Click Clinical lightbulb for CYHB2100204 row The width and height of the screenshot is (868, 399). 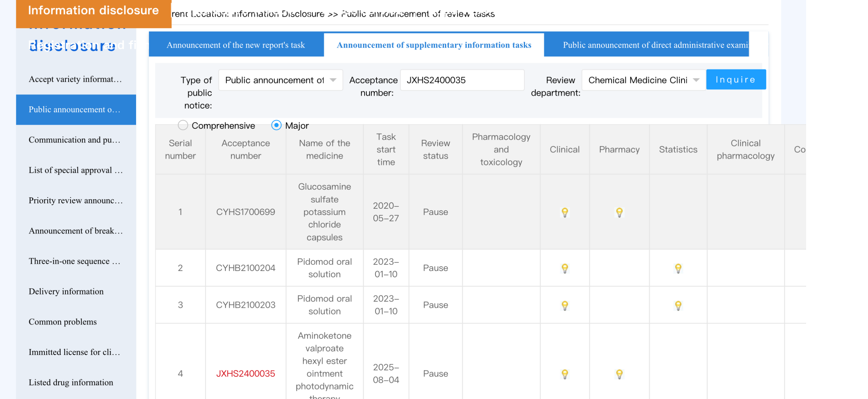click(565, 268)
